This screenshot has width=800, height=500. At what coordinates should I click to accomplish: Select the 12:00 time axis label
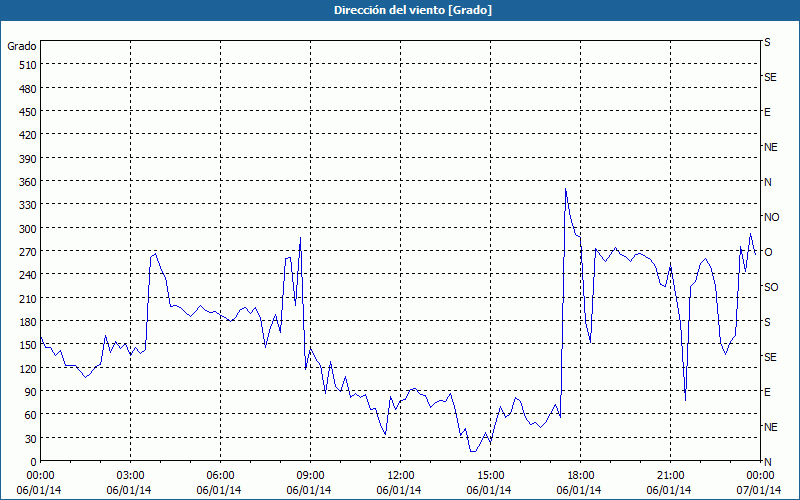click(x=401, y=476)
